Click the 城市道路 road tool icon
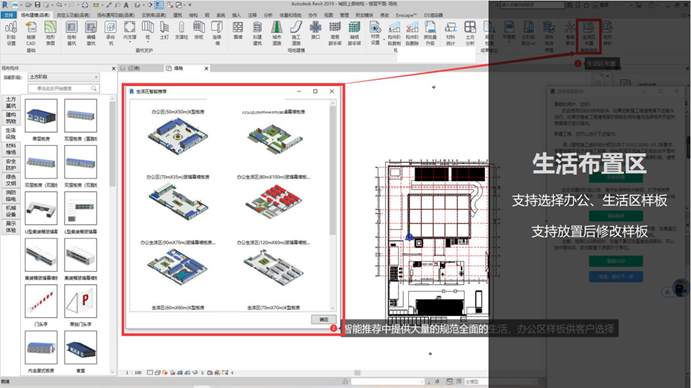Viewport: 691px width, 388px height. (277, 34)
